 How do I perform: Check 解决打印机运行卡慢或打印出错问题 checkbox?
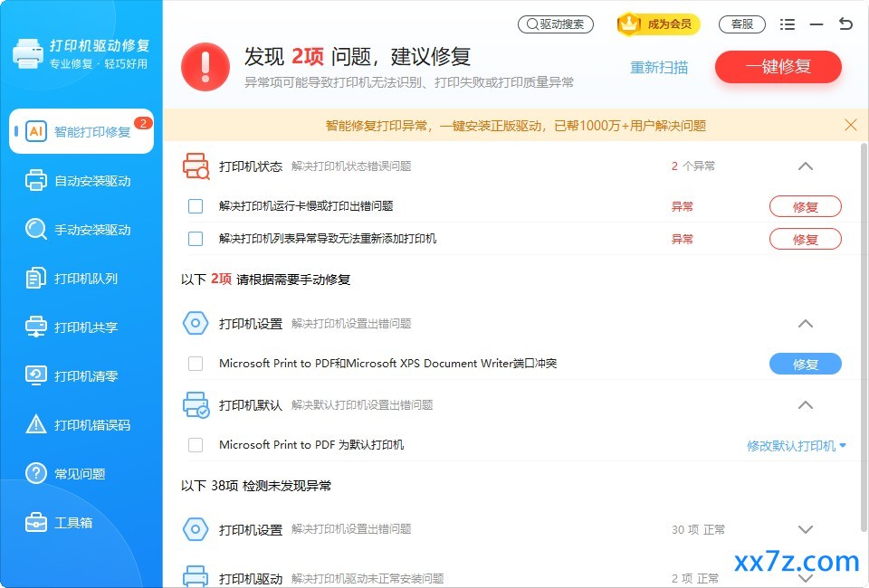pos(196,206)
